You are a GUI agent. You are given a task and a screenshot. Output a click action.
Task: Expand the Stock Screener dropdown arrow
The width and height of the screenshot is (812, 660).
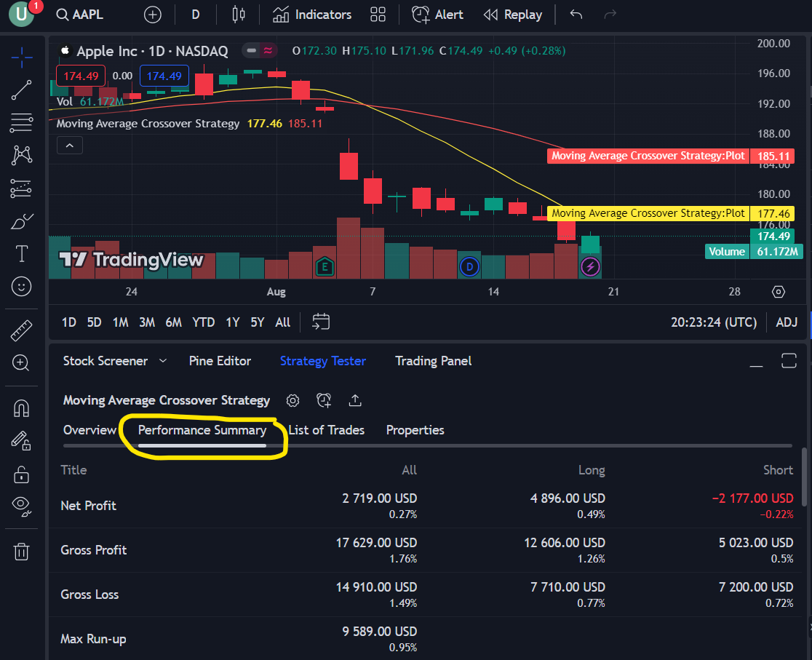(162, 361)
